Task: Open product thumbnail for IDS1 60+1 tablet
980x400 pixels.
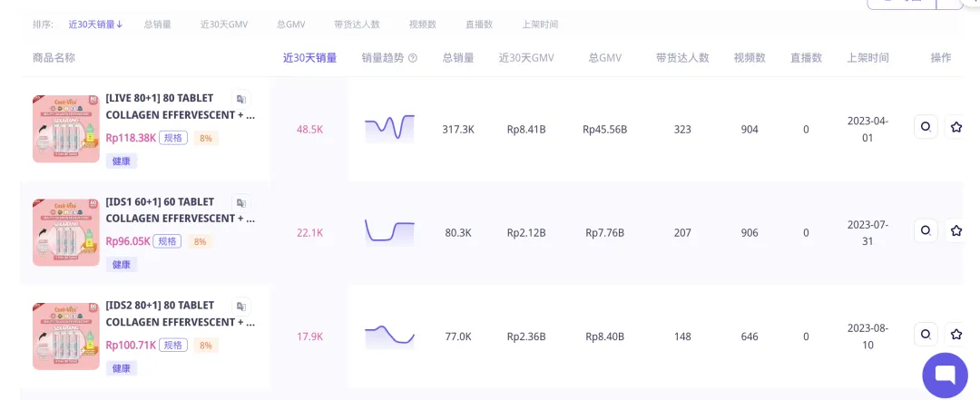Action: (x=65, y=232)
